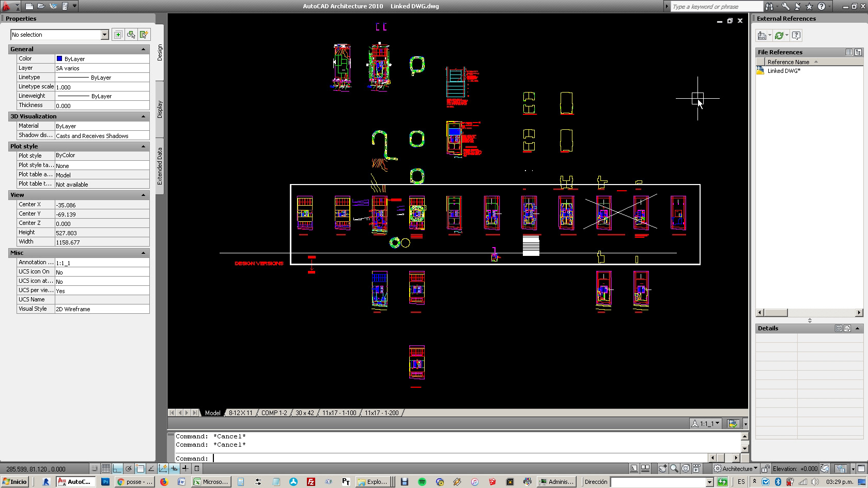868x488 pixels.
Task: Click the Quick Select icon in Properties
Action: point(144,35)
